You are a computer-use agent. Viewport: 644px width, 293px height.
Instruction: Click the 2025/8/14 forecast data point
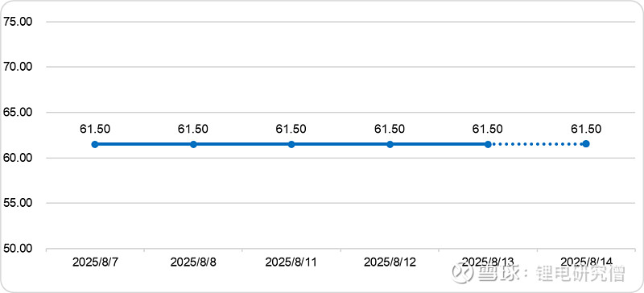pyautogui.click(x=586, y=144)
